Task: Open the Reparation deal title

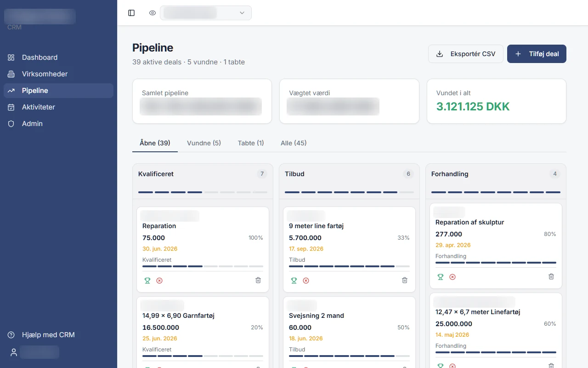Action: point(159,226)
